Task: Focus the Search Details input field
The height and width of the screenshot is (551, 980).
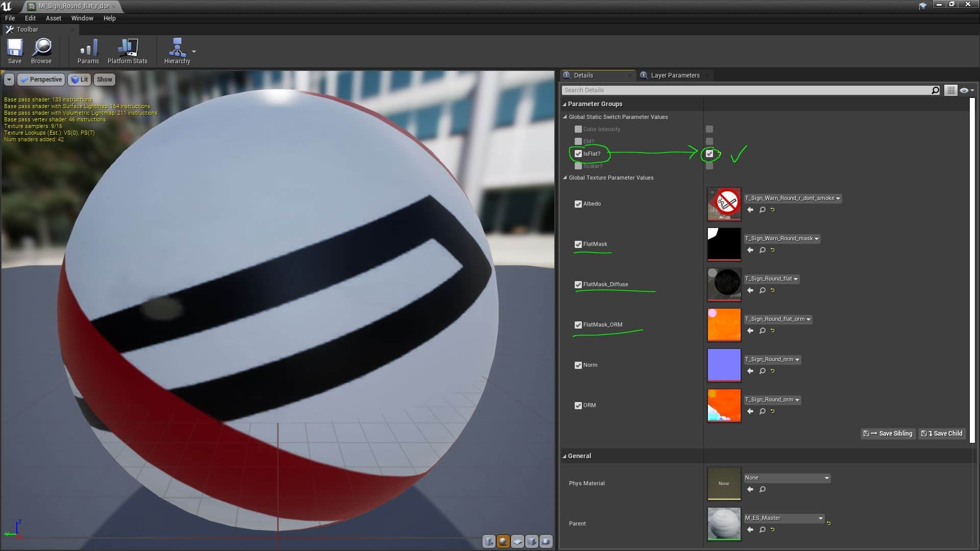Action: click(x=745, y=90)
